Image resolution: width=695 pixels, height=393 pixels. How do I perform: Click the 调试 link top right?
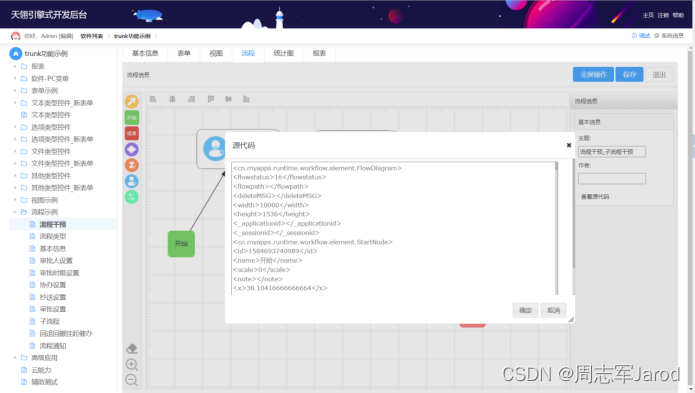641,36
